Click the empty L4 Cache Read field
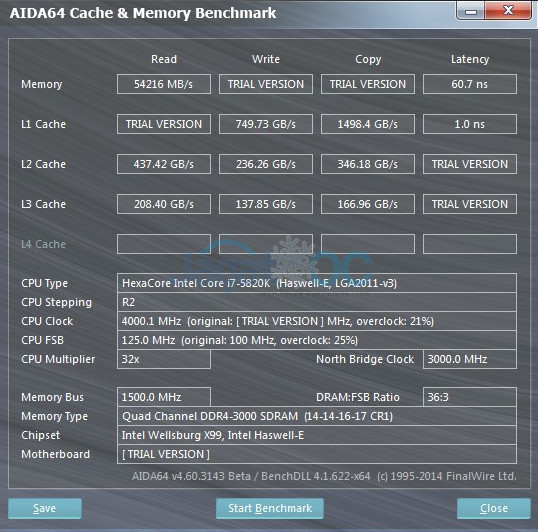The width and height of the screenshot is (538, 532). point(164,244)
